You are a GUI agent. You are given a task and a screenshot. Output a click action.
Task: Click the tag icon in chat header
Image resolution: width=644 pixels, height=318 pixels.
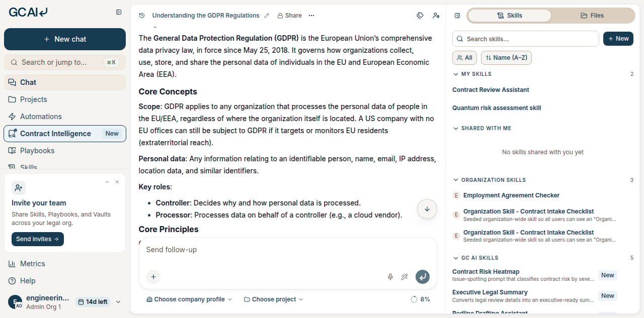pos(420,16)
